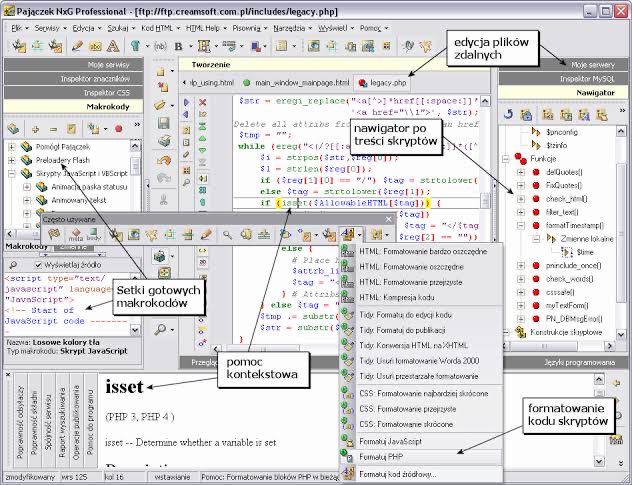Click the red X icon beside the editor
Screen dimensions: 632x485
203,102
